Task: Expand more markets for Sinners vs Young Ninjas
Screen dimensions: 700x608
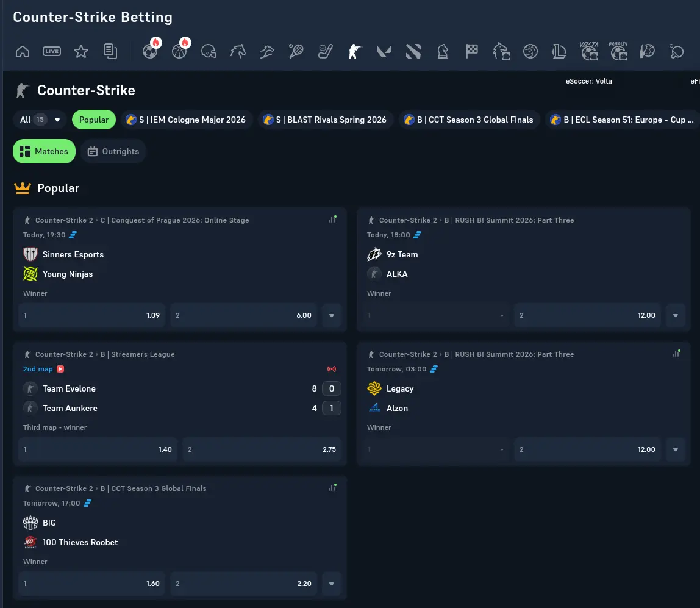Action: click(331, 315)
